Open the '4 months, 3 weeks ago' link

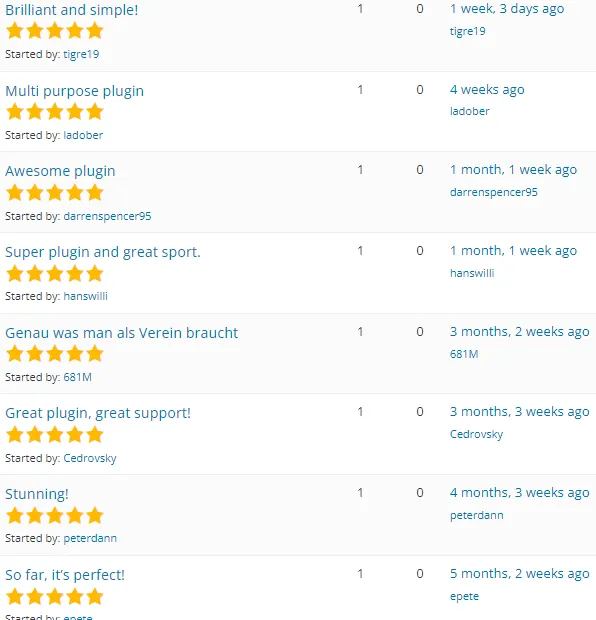click(519, 493)
